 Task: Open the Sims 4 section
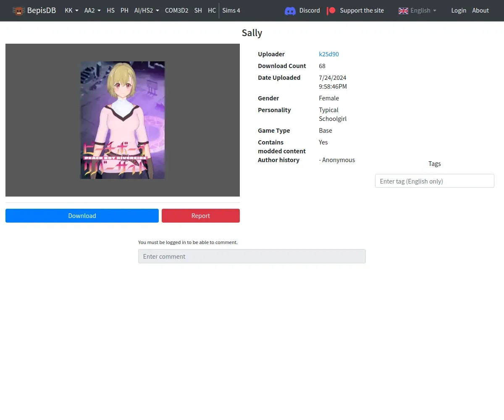[231, 10]
